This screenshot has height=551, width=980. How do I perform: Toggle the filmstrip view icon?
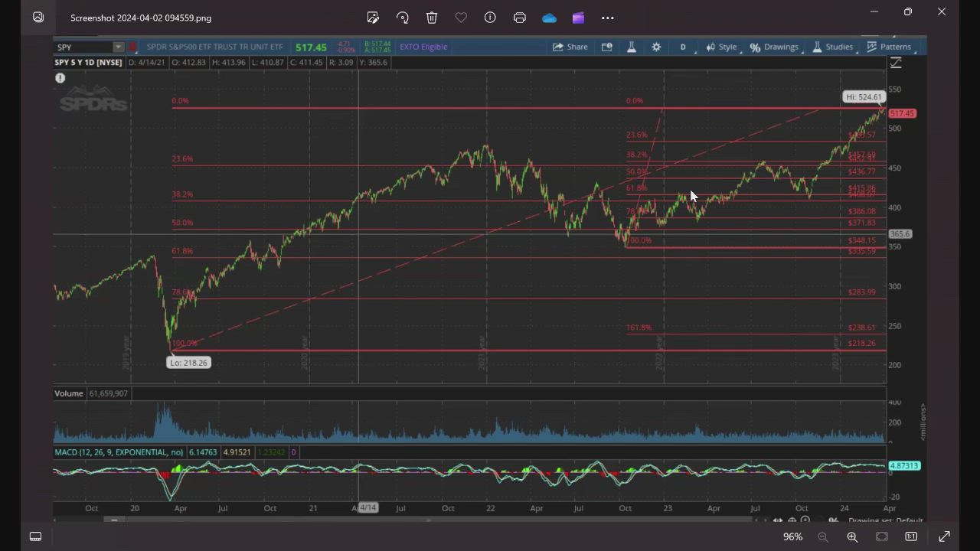pos(35,536)
